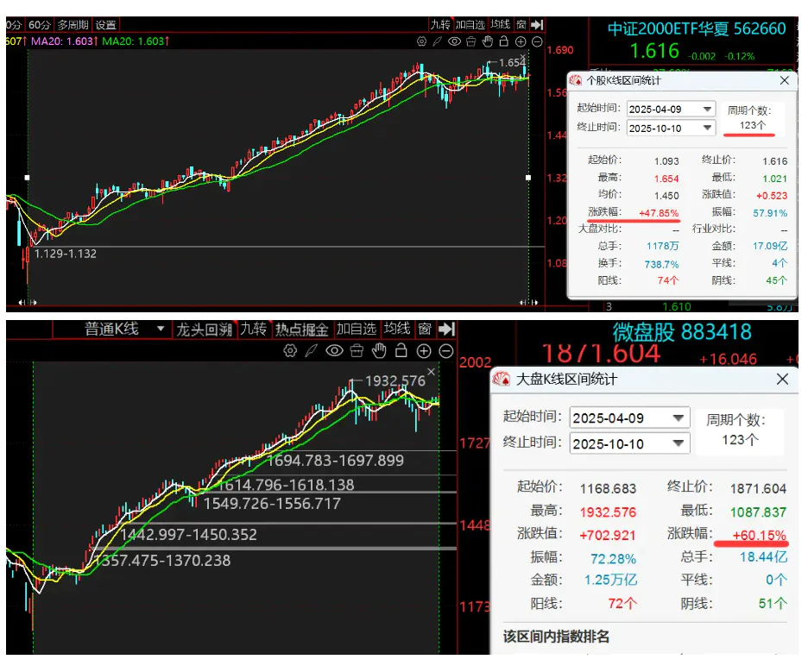Click the arrow-to-bar collapse icon beside 窗 in the lower toolbar
The image size is (808, 672).
445,330
